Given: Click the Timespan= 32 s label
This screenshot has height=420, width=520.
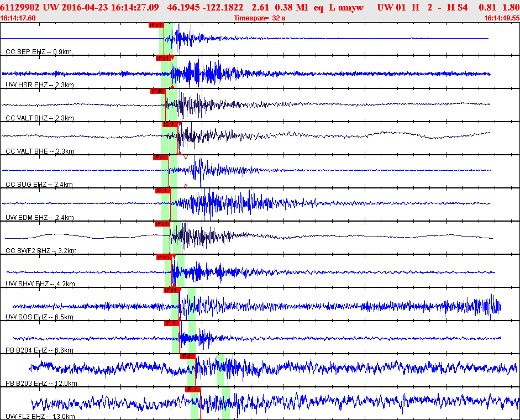Looking at the screenshot, I should pos(260,18).
